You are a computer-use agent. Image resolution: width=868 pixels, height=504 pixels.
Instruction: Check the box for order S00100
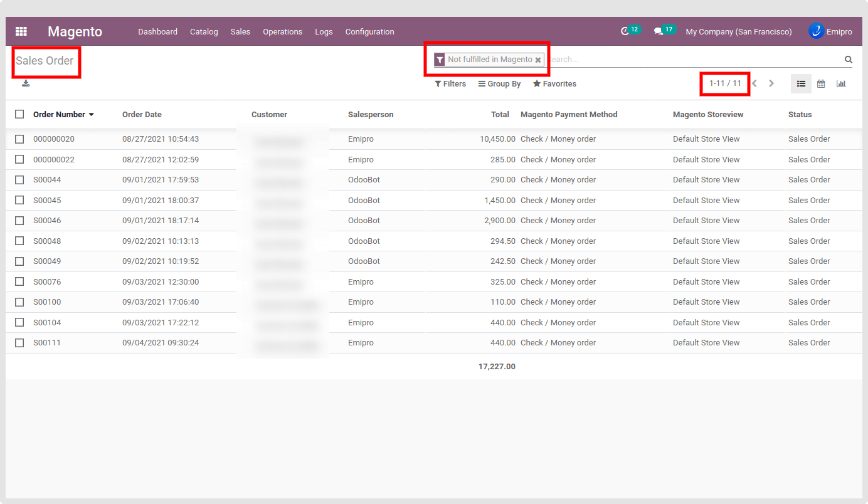19,302
